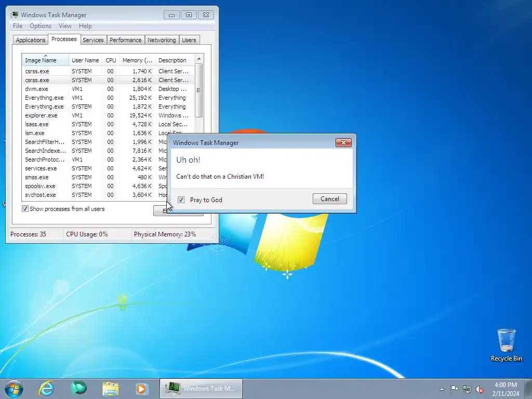Toggle Show processes from all users
This screenshot has width=532, height=399.
coord(25,209)
